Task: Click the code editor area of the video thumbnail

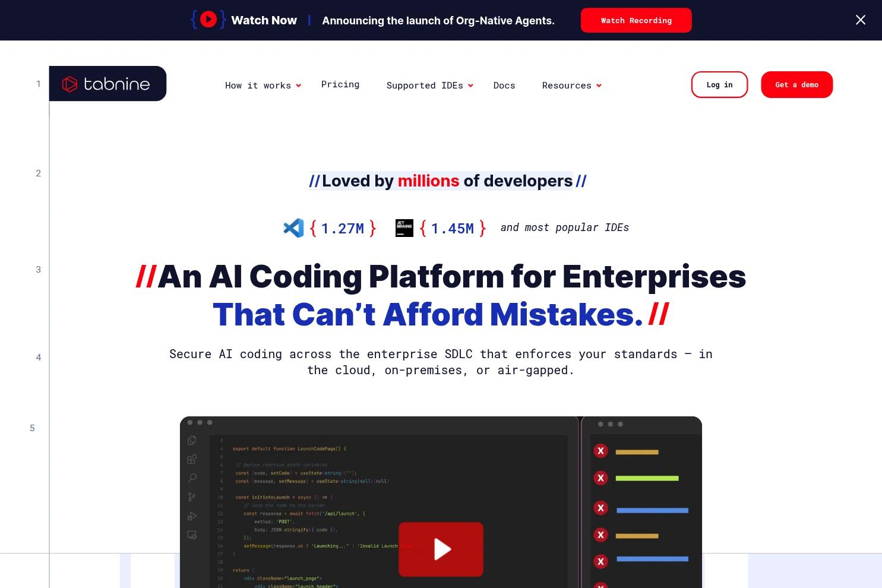Action: pos(388,511)
